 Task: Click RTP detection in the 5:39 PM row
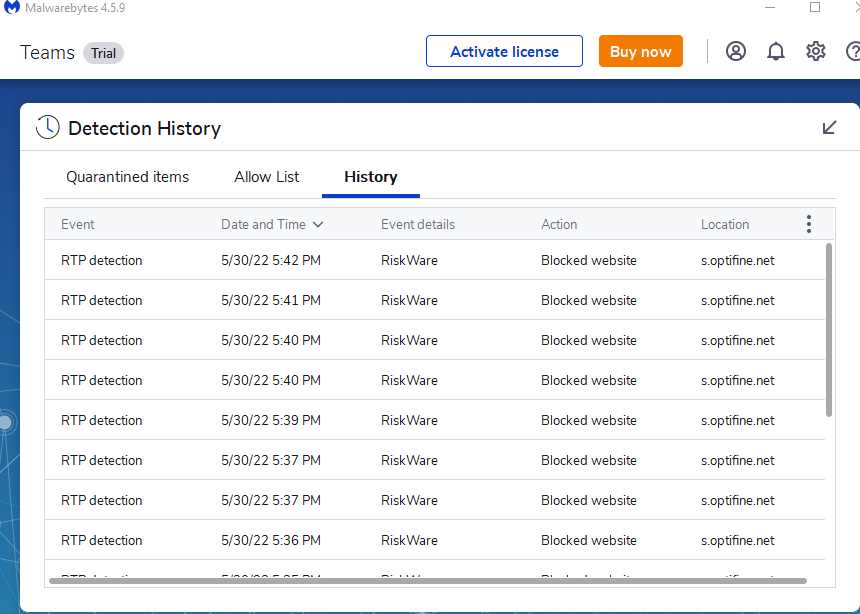(x=101, y=420)
